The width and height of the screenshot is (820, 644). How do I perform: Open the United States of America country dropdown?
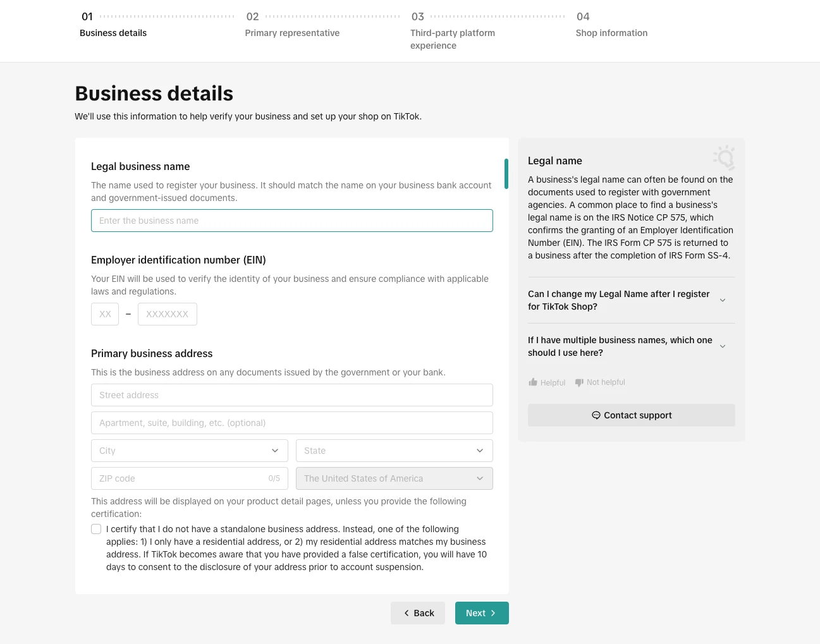click(x=394, y=478)
